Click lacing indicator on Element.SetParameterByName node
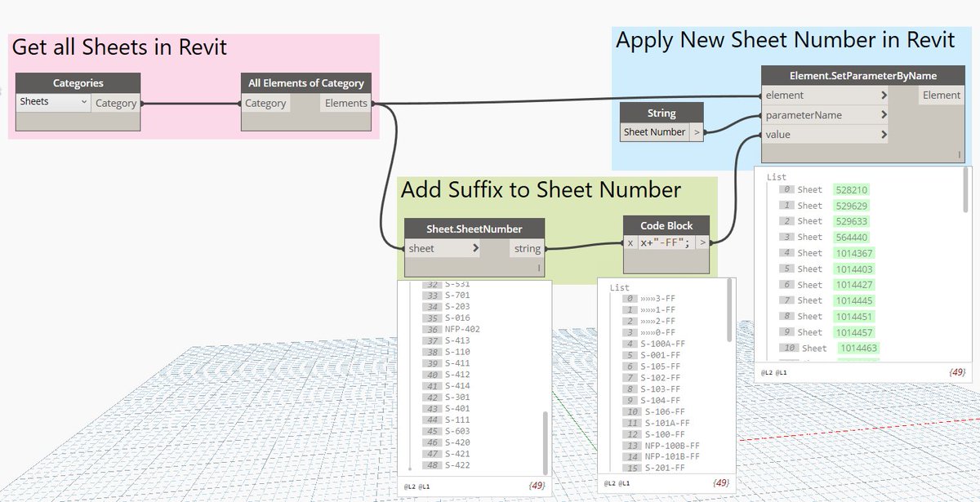980x502 pixels. tap(960, 153)
